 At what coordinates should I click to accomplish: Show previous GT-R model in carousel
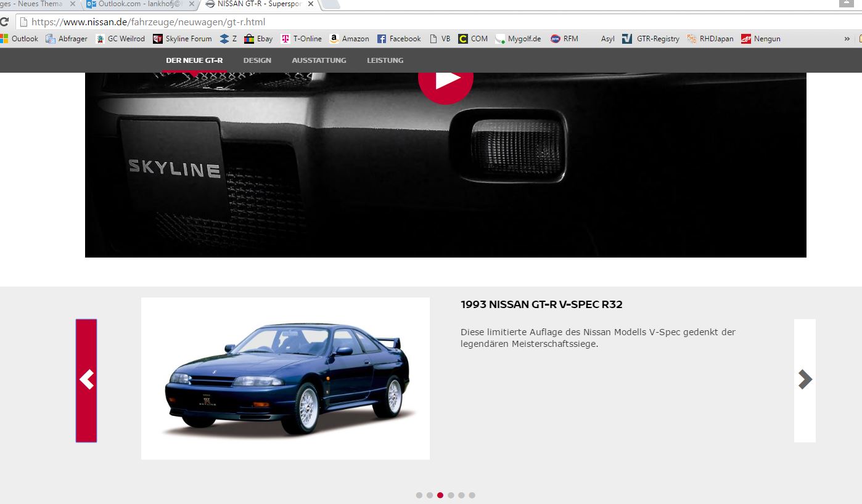(86, 380)
